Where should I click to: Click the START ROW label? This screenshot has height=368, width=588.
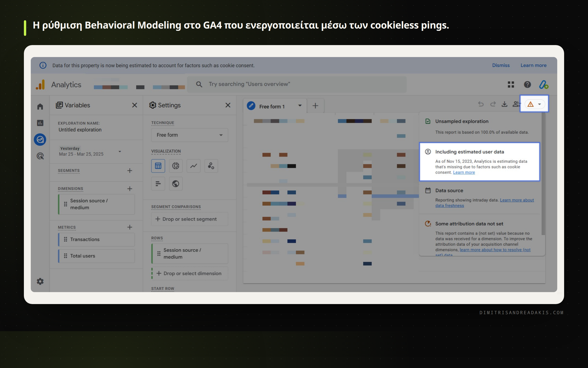tap(163, 289)
